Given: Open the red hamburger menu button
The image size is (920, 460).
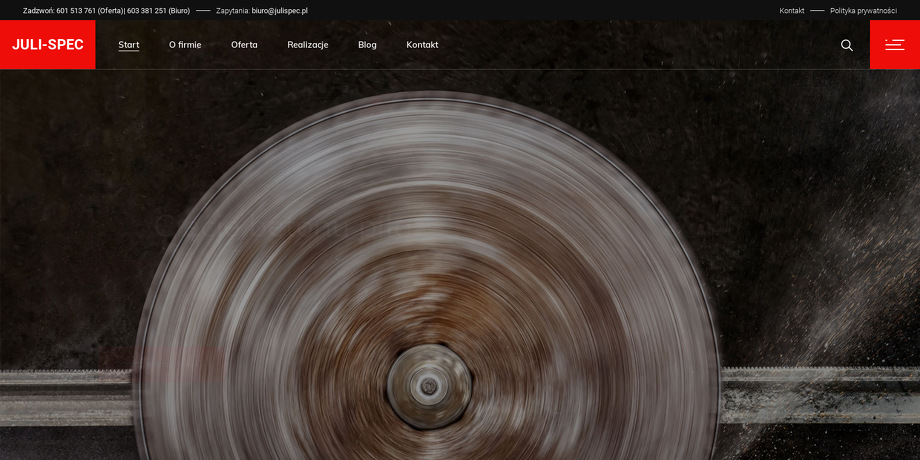Looking at the screenshot, I should pos(895,45).
